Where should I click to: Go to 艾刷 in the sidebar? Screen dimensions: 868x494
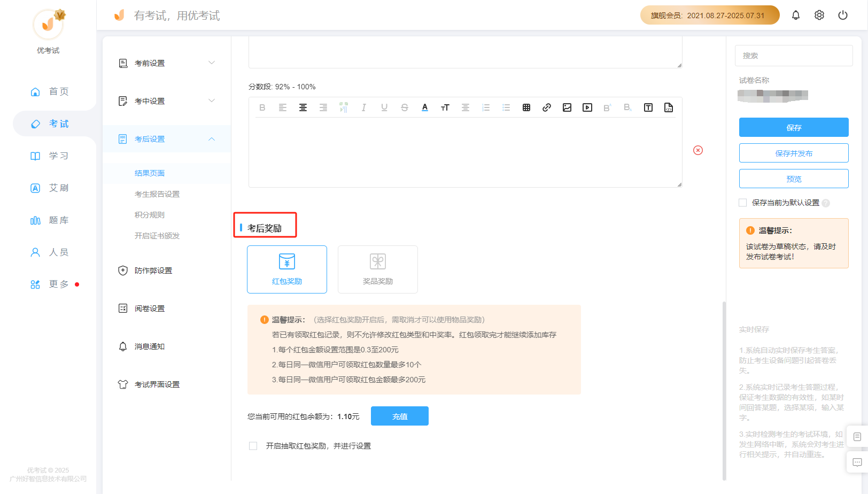49,188
